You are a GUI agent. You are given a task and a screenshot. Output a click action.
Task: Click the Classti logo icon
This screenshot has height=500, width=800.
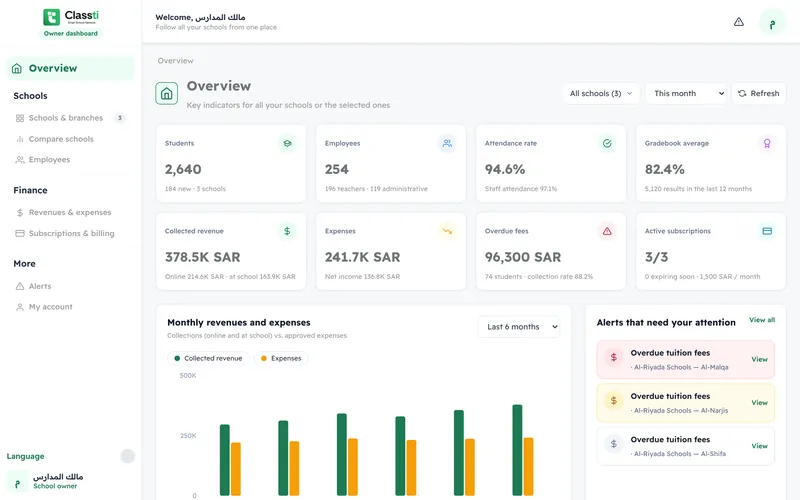pyautogui.click(x=51, y=17)
